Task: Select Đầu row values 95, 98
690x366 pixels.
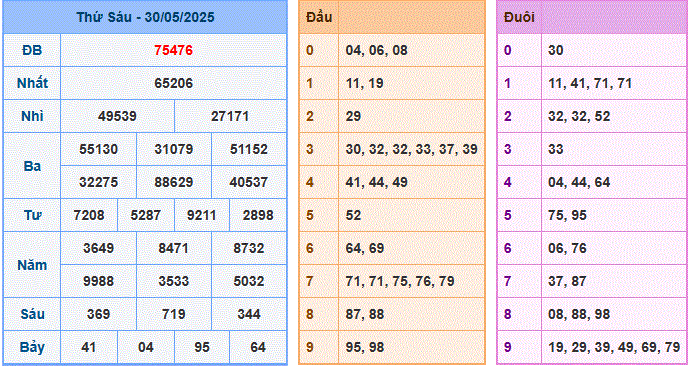Action: [x=364, y=347]
